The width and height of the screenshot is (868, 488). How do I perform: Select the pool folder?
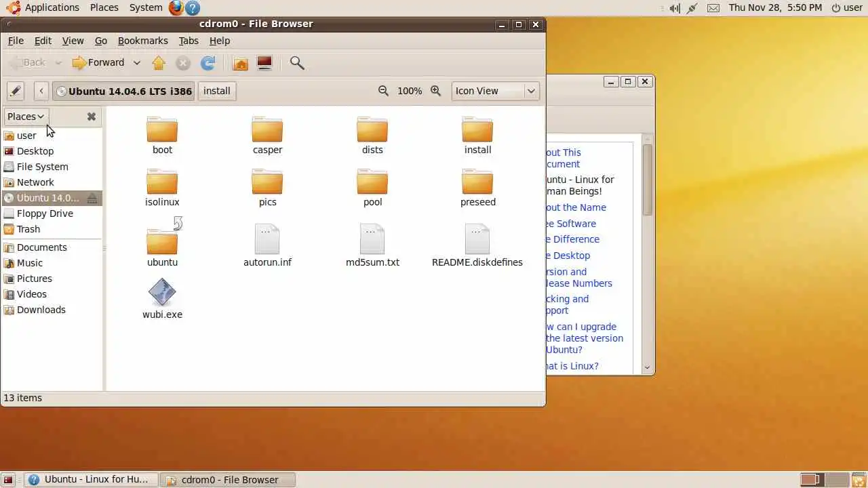pos(372,188)
